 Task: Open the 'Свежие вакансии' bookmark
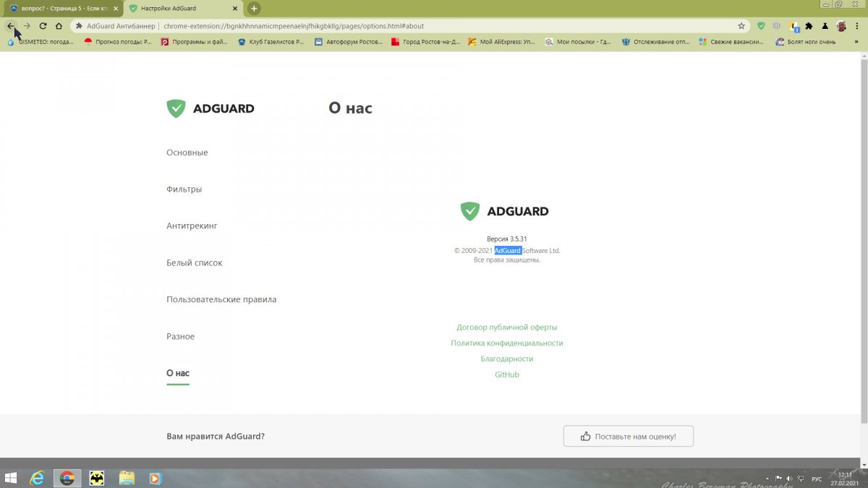pyautogui.click(x=731, y=42)
